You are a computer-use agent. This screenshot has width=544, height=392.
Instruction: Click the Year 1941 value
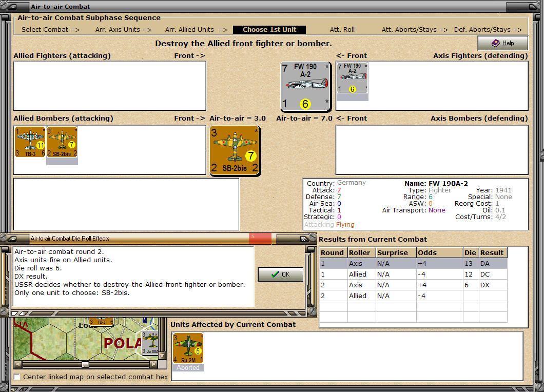[503, 190]
